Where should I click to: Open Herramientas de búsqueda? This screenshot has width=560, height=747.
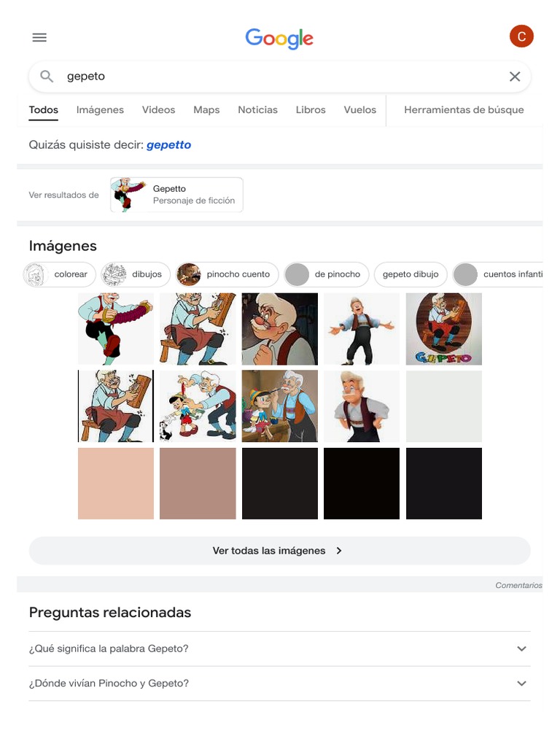tap(464, 110)
